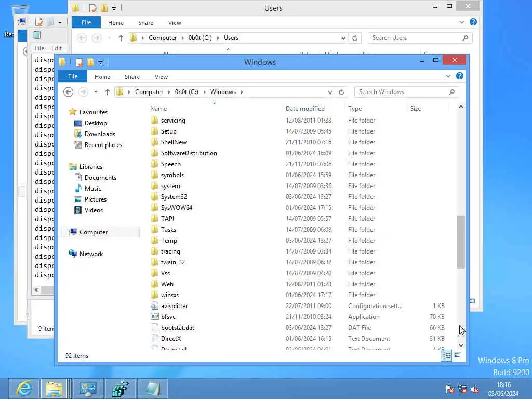
Task: Open File Explorer taskbar button
Action: click(54, 389)
